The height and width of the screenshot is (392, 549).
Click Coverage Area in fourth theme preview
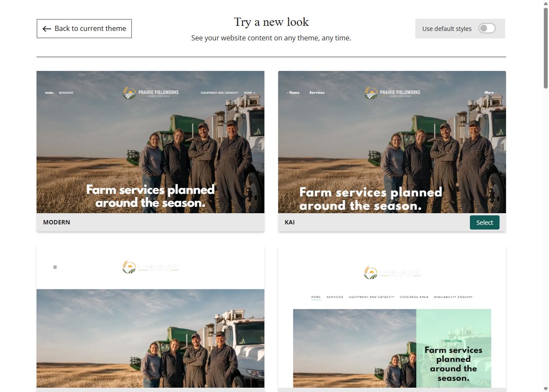pyautogui.click(x=414, y=297)
